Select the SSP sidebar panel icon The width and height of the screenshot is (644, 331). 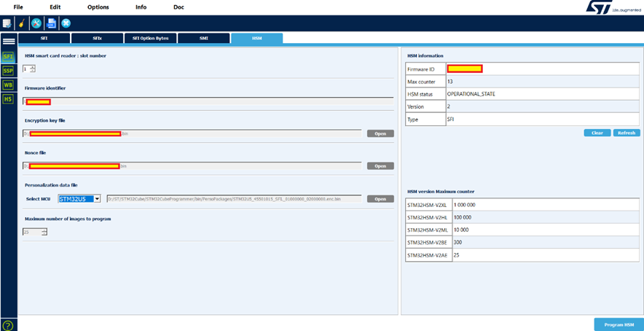coord(8,71)
